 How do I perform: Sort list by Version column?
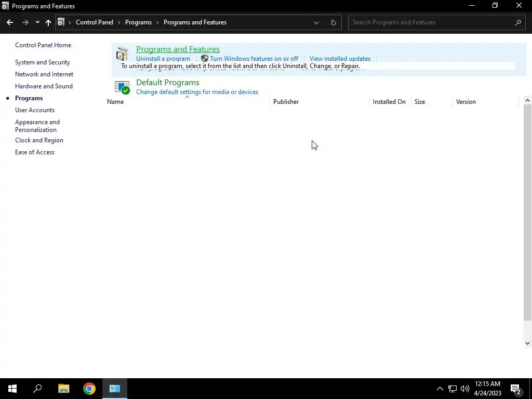(486, 102)
